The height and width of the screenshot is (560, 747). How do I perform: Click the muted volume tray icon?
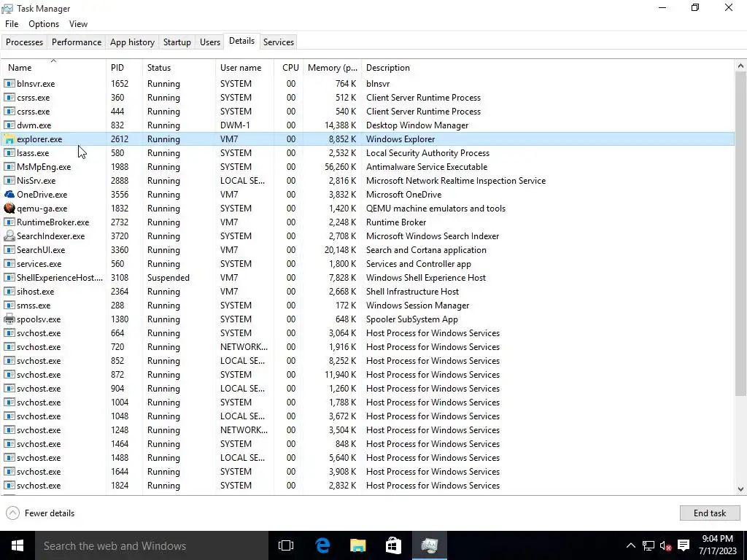click(x=665, y=545)
